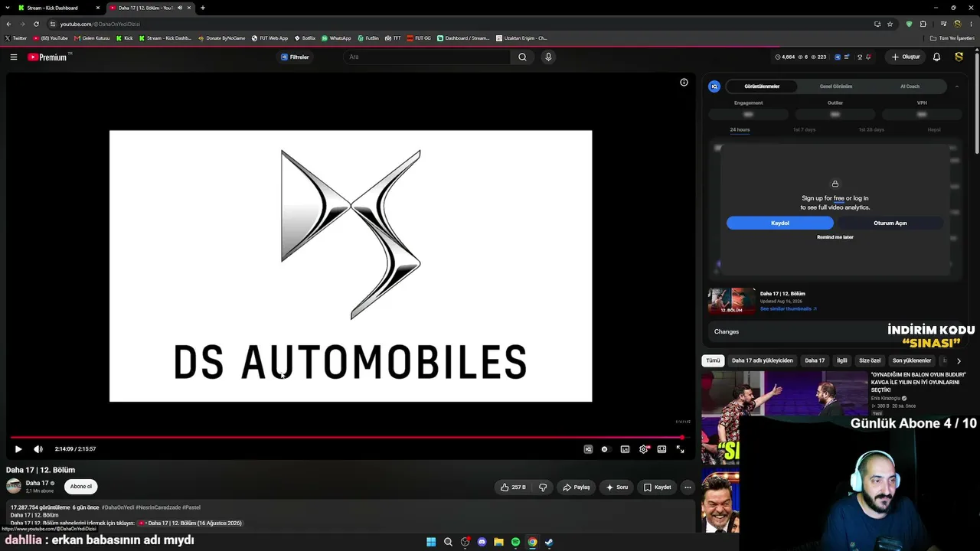This screenshot has height=551, width=980.
Task: Show more filter chips with right arrow
Action: tap(959, 360)
